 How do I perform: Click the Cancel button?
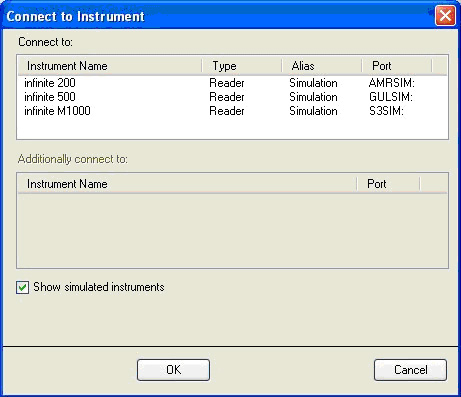click(x=410, y=370)
